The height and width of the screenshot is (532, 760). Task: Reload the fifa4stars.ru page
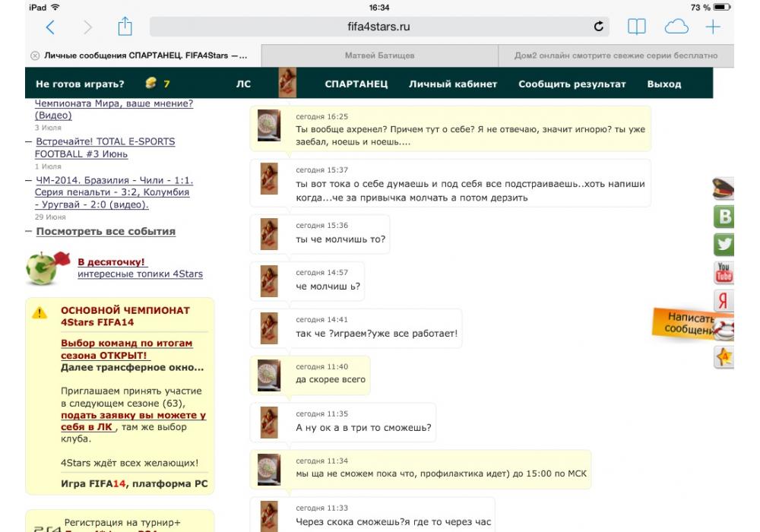tap(599, 27)
